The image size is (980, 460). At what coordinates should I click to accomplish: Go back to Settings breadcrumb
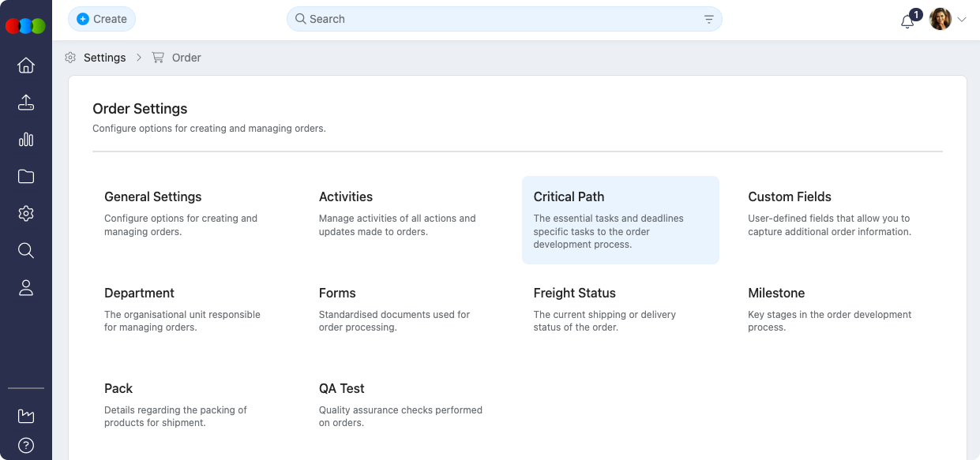click(x=104, y=58)
